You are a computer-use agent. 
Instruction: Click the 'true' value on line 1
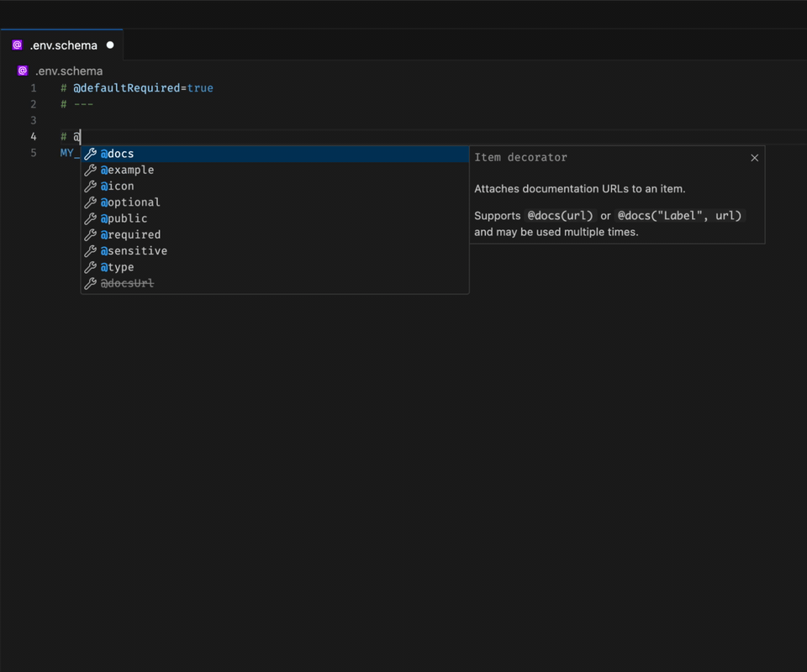coord(200,88)
